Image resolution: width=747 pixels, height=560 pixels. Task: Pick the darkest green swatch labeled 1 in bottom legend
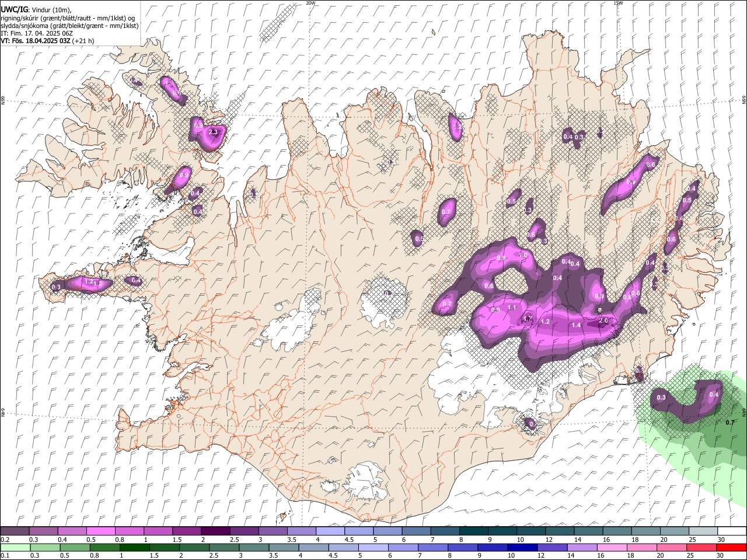tap(134, 547)
